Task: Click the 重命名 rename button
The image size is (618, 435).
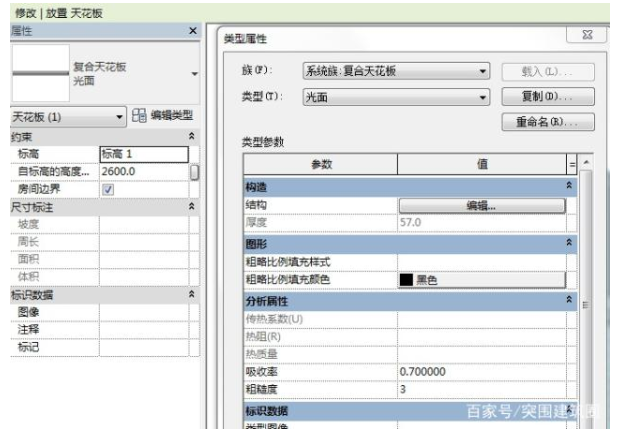Action: [x=548, y=122]
